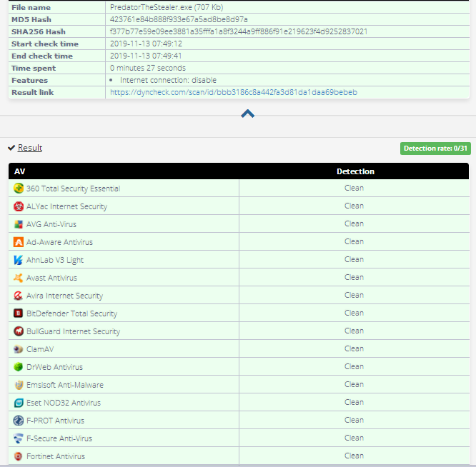Select the SHA256 hash value
476x467 pixels.
(239, 31)
